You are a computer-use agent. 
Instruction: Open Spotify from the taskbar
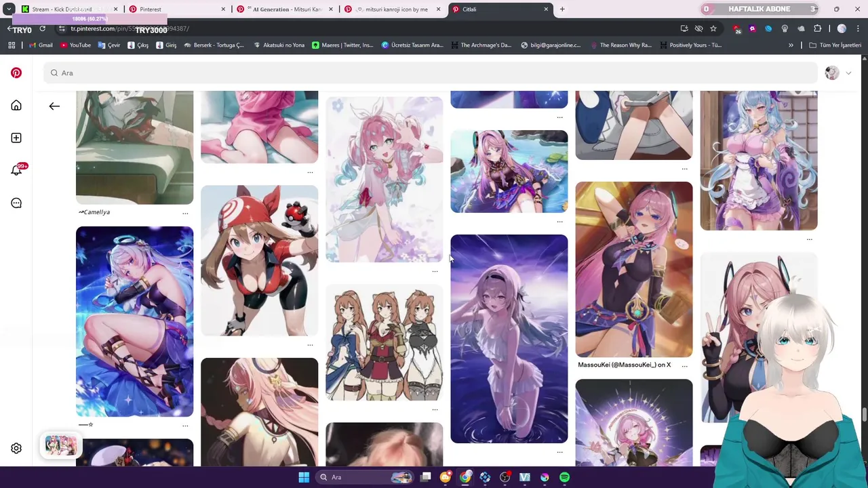tap(564, 477)
